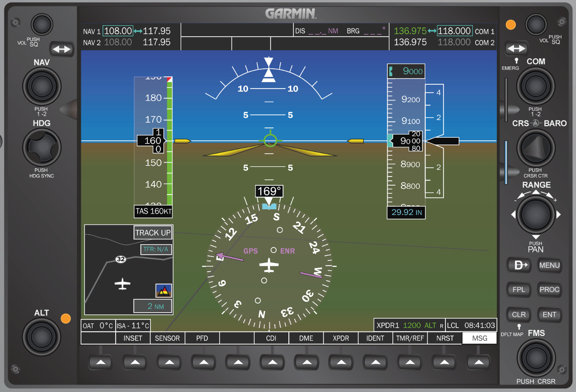576x392 pixels.
Task: Click the OAT 0°C temperature readout
Action: 98,326
